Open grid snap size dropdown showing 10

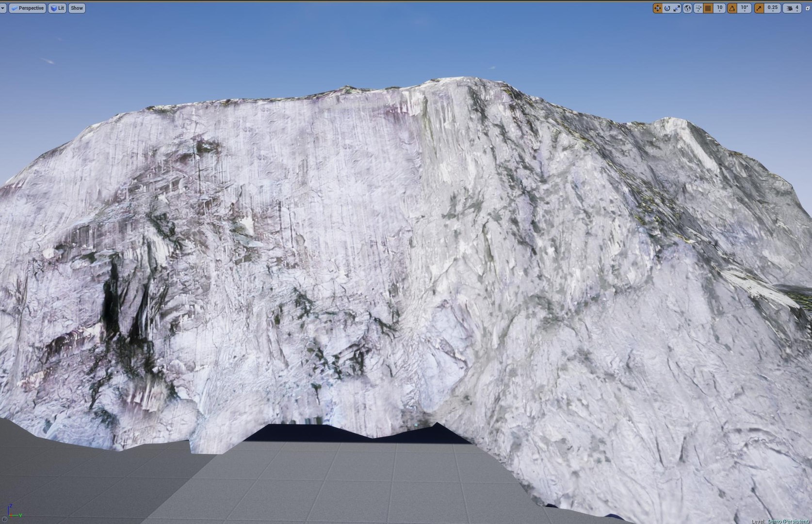point(719,8)
